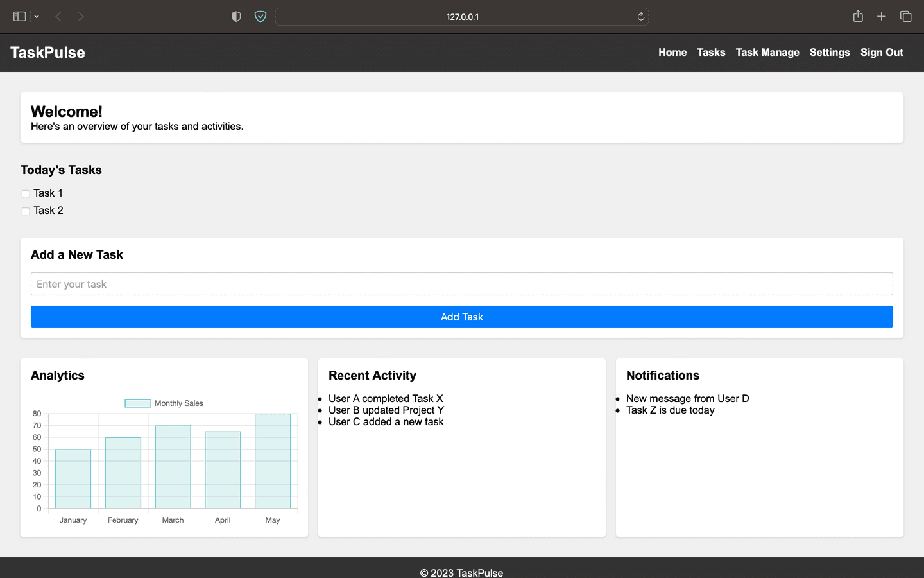Show the tab overview icon

[906, 17]
